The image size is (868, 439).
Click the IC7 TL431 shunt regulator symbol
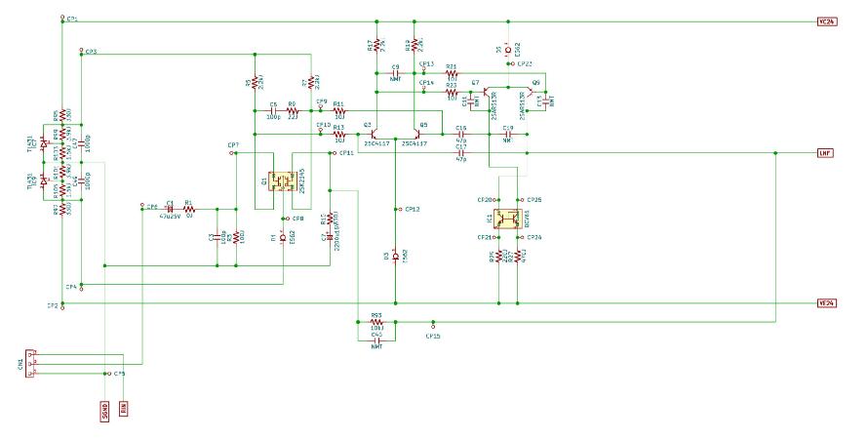click(43, 143)
